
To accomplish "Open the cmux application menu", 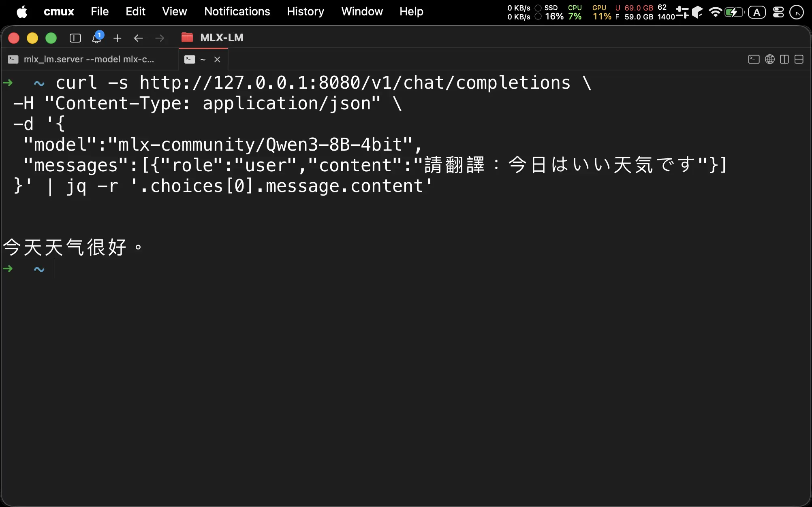I will pyautogui.click(x=59, y=12).
